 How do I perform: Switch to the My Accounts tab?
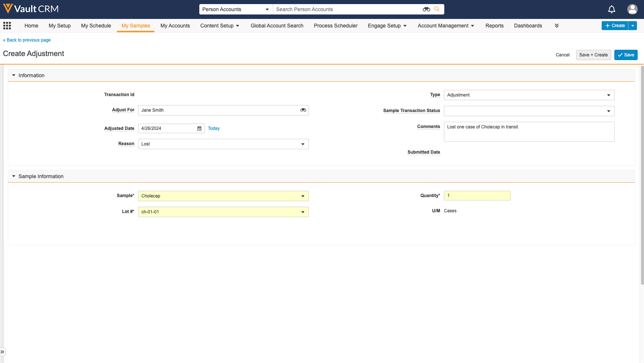[175, 26]
